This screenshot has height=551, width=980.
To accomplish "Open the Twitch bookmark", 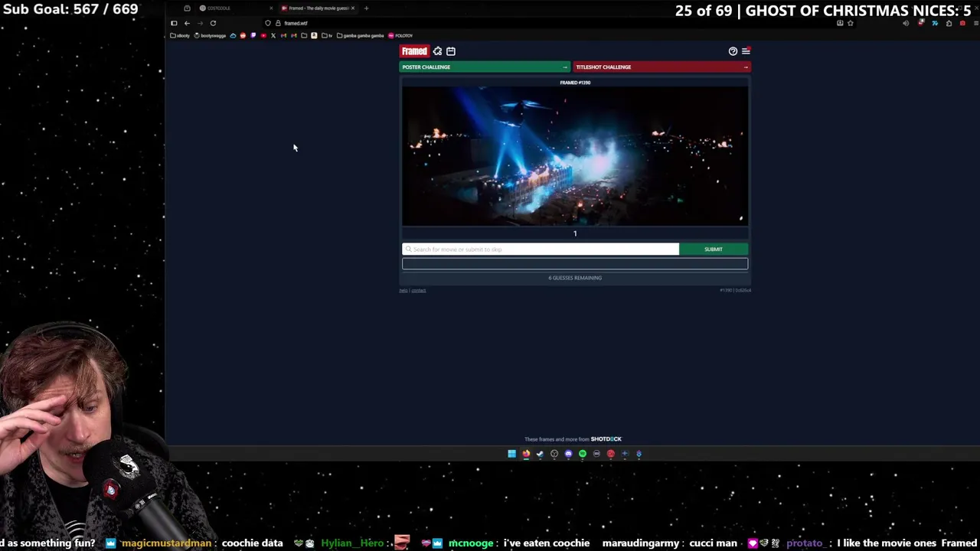I will pos(253,36).
